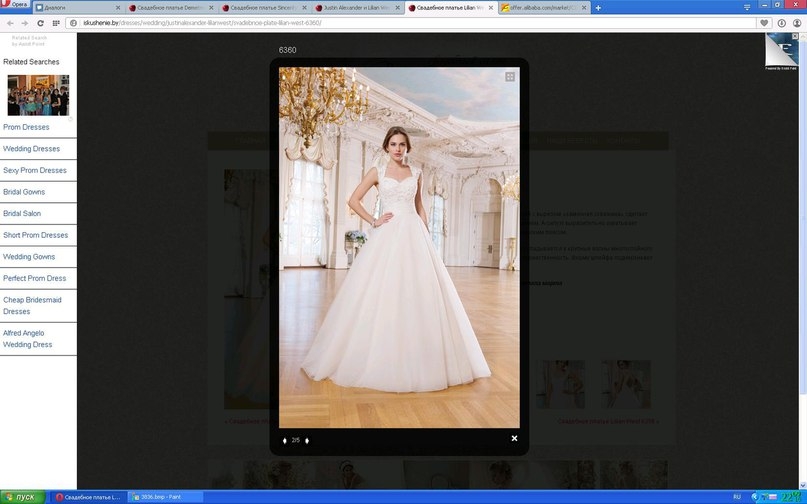The width and height of the screenshot is (807, 504).
Task: Click the expand icon at photo's top-right corner
Action: click(x=510, y=76)
